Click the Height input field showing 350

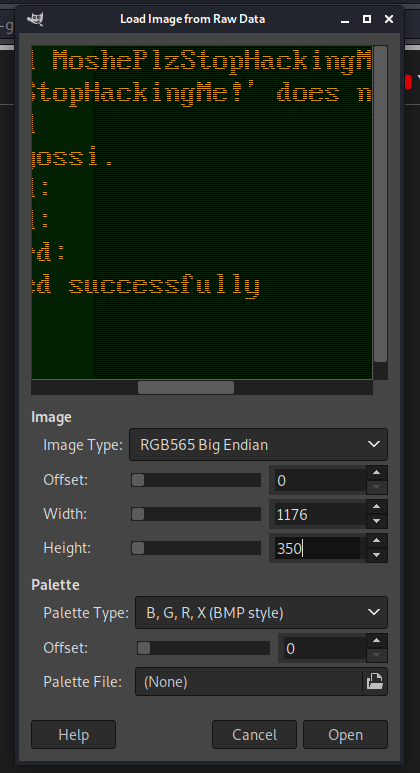pos(318,548)
